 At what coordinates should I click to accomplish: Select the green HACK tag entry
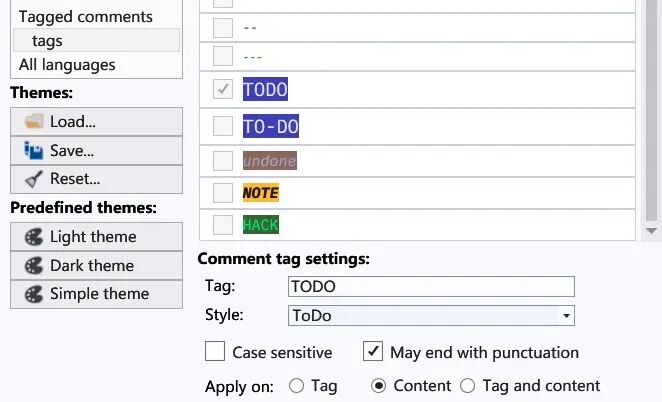[261, 225]
